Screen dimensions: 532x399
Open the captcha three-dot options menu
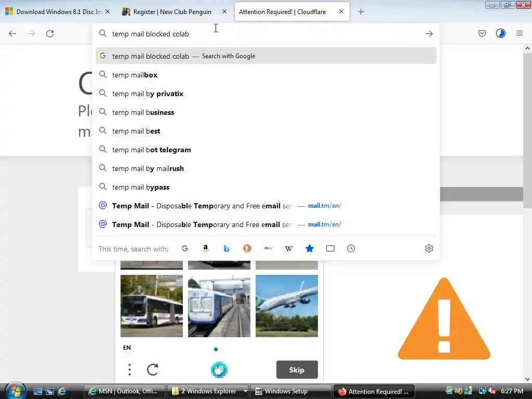click(x=129, y=369)
